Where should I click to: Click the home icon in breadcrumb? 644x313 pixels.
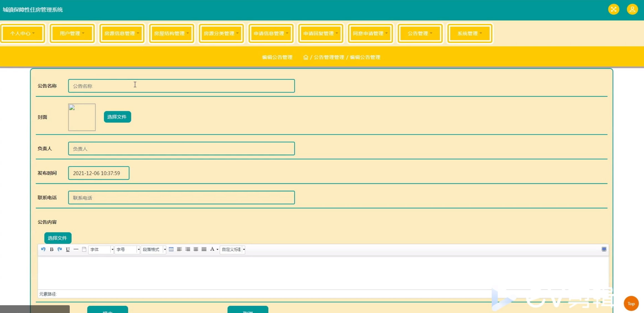coord(306,57)
